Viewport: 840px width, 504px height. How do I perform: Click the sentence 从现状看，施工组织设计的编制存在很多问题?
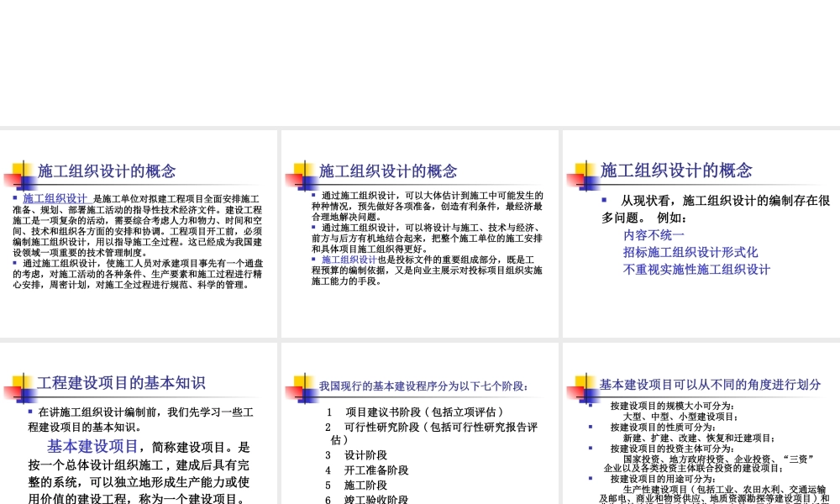coord(716,209)
